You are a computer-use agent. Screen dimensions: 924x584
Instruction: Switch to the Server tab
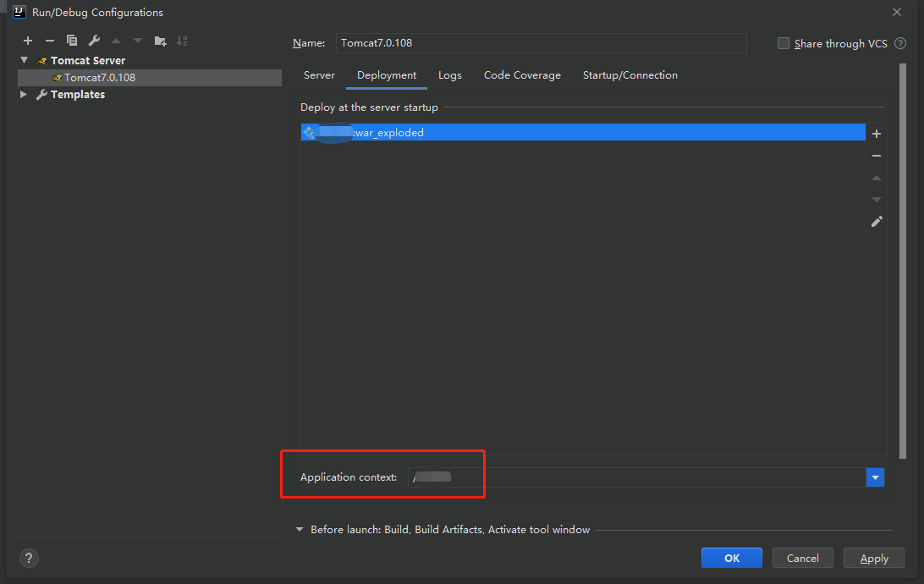319,75
